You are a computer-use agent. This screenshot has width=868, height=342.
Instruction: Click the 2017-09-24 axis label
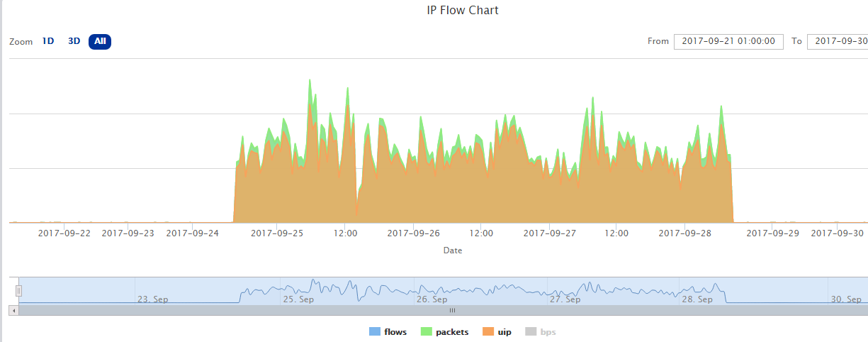(x=192, y=233)
